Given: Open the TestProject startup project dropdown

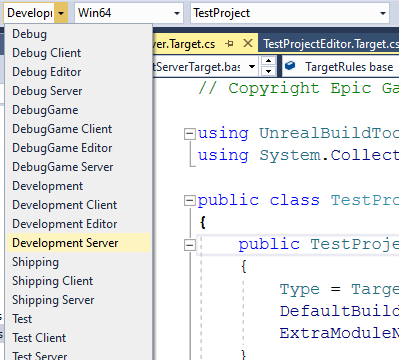Looking at the screenshot, I should coord(290,13).
